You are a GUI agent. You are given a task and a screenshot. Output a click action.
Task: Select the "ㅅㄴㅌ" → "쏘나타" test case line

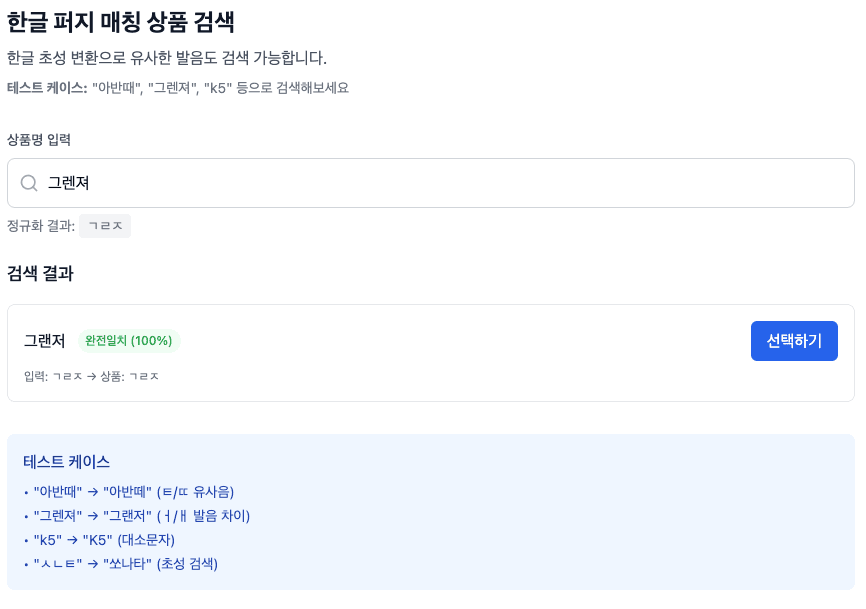pos(125,564)
